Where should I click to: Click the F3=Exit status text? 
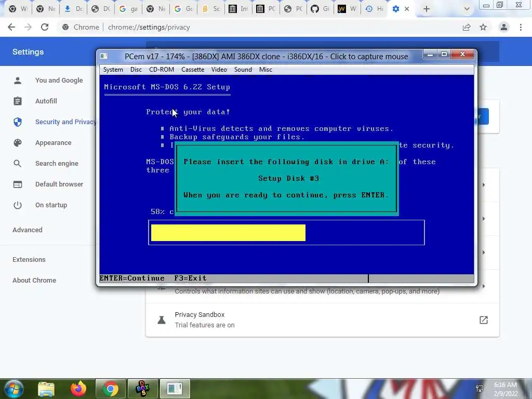[190, 278]
